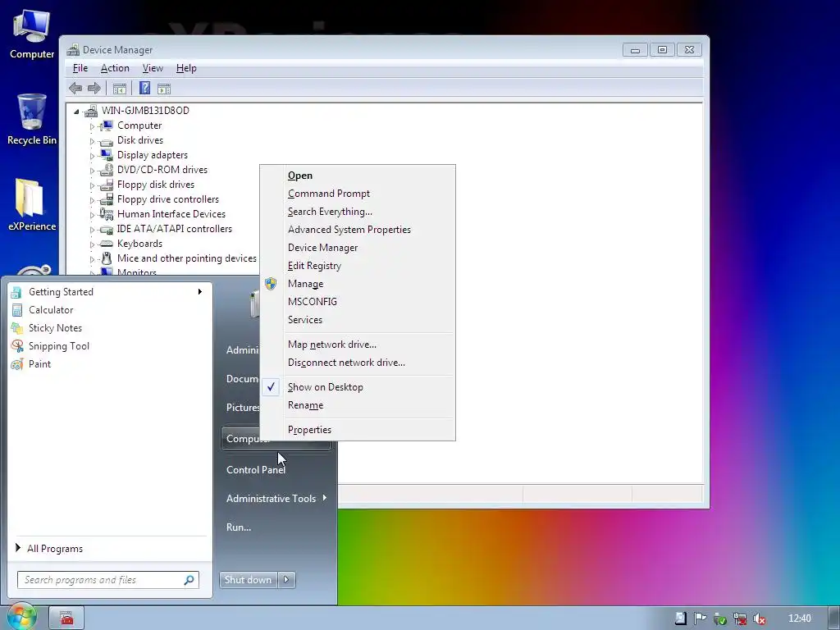Select Search Everything... in context menu
Screen dimensions: 840x630
330,212
